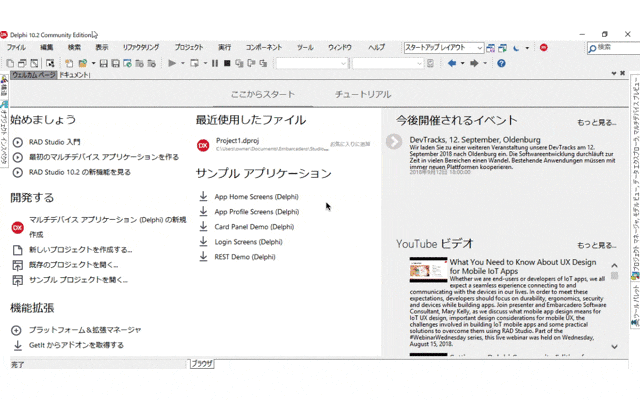640x400 pixels.
Task: Click the Save Desktop layout icon
Action: coord(491,48)
